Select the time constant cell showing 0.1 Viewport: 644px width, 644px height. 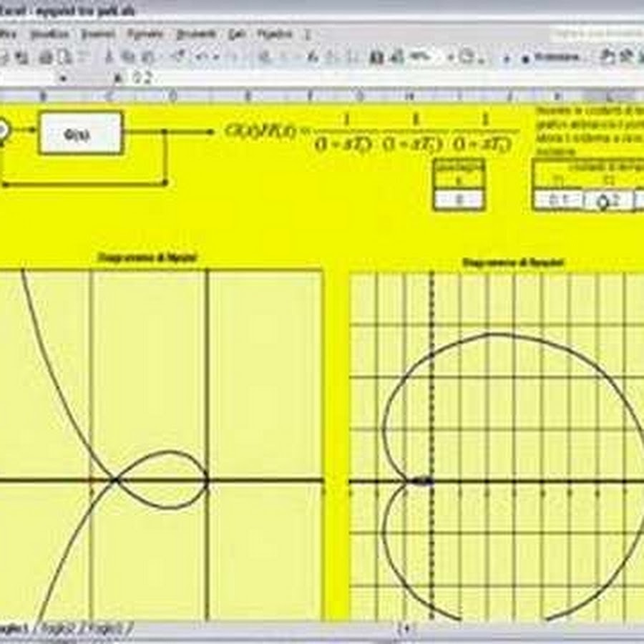tap(558, 201)
